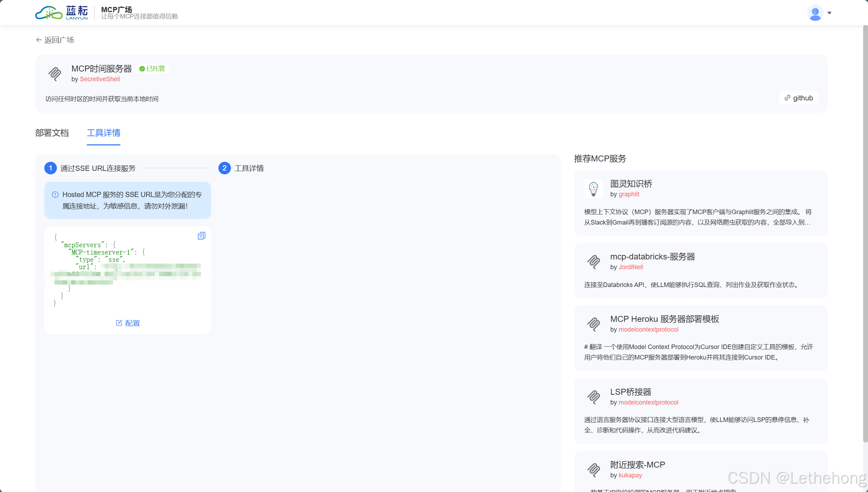This screenshot has width=868, height=492.
Task: Click the info icon in SSE URL notice
Action: [x=55, y=195]
